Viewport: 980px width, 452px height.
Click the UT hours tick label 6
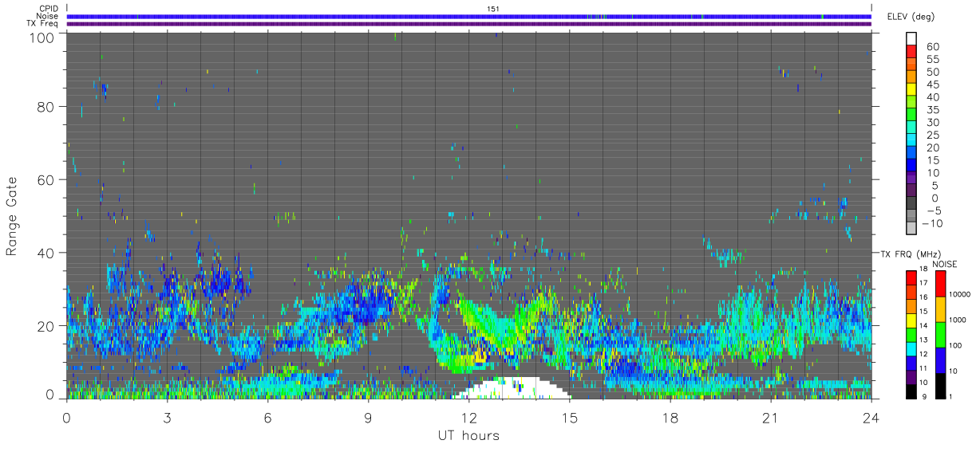[x=268, y=417]
